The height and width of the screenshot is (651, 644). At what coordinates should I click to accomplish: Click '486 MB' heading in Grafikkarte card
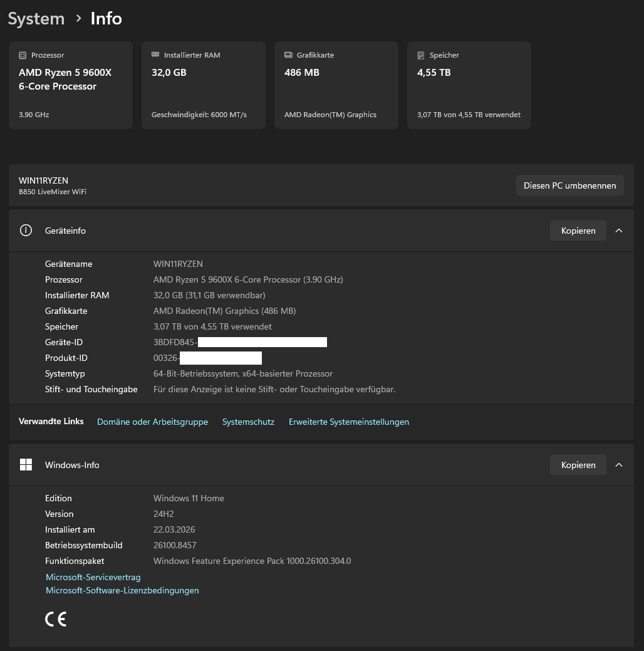[x=302, y=72]
